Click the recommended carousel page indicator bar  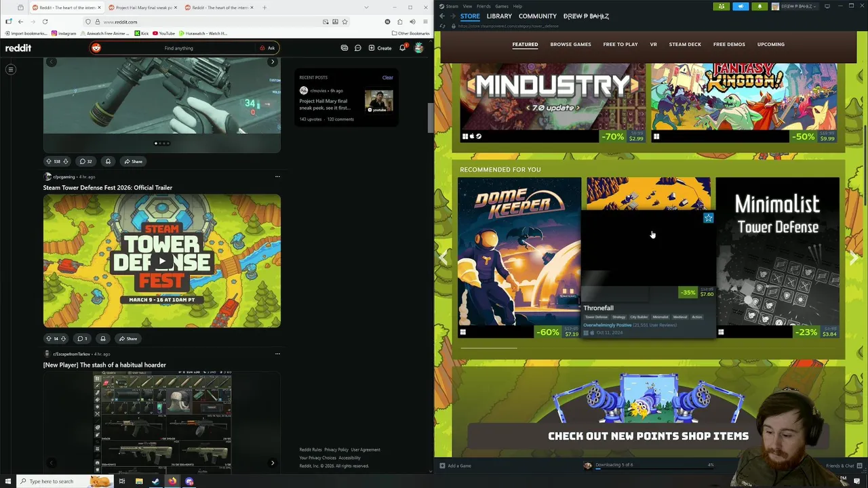tap(488, 348)
